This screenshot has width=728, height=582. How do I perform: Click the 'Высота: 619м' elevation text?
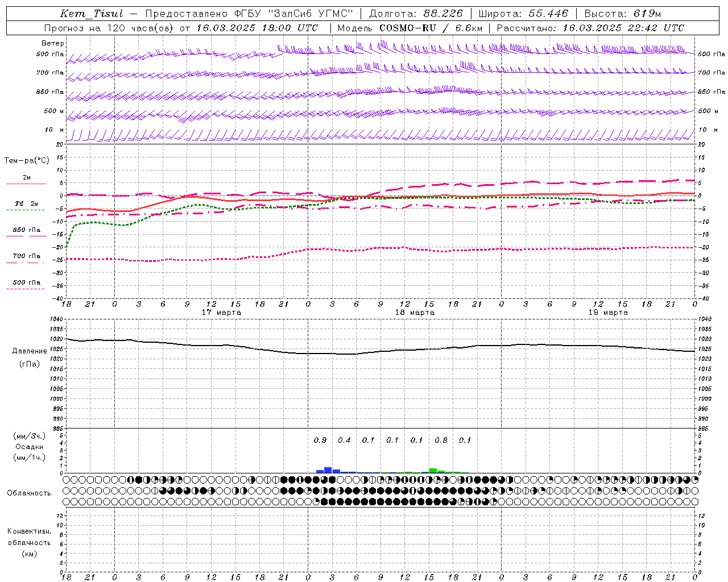point(623,14)
